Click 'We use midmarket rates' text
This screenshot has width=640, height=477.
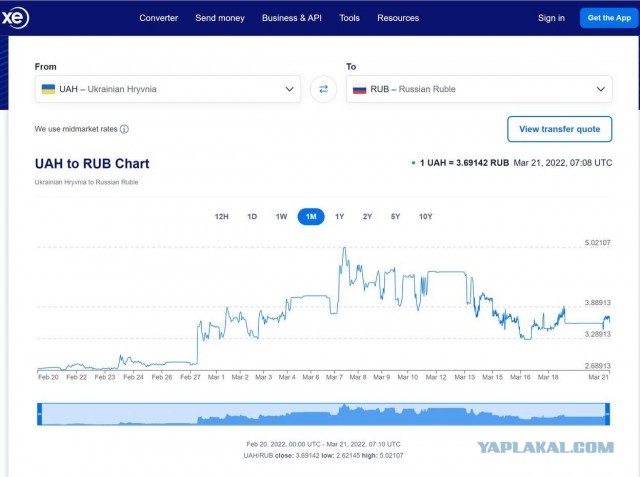point(76,129)
